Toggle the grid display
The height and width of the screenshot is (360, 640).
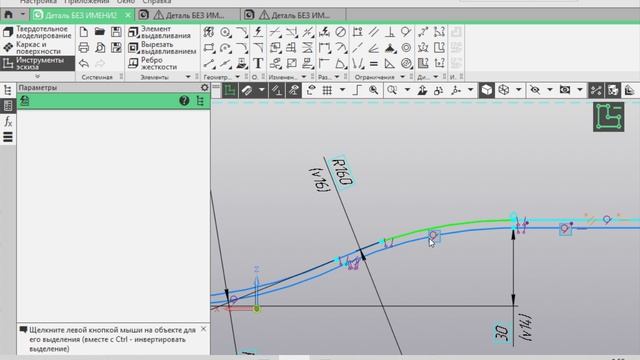click(327, 90)
